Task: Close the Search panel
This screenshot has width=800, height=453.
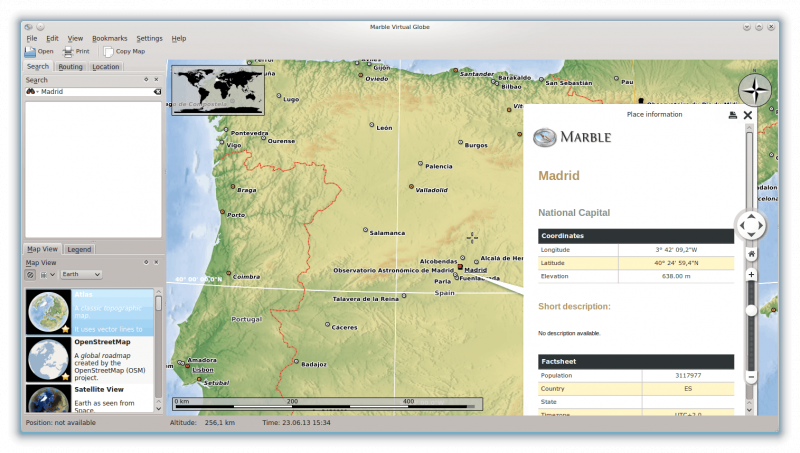Action: click(156, 80)
